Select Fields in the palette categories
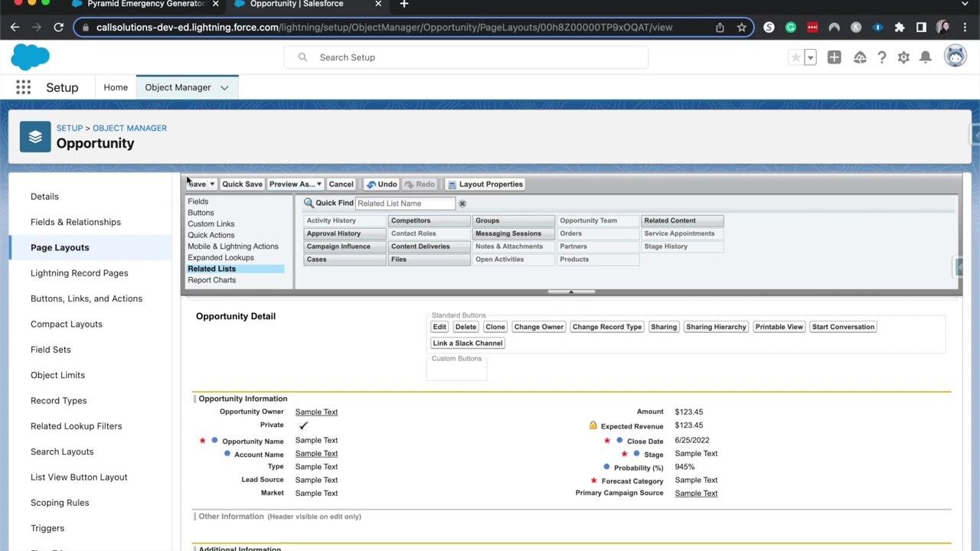 pyautogui.click(x=198, y=201)
